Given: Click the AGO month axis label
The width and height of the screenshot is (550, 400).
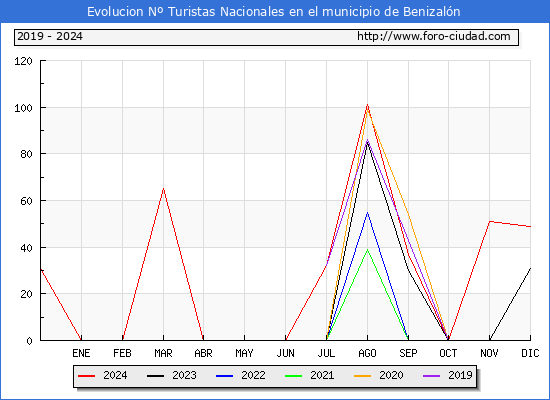Looking at the screenshot, I should coord(367,353).
